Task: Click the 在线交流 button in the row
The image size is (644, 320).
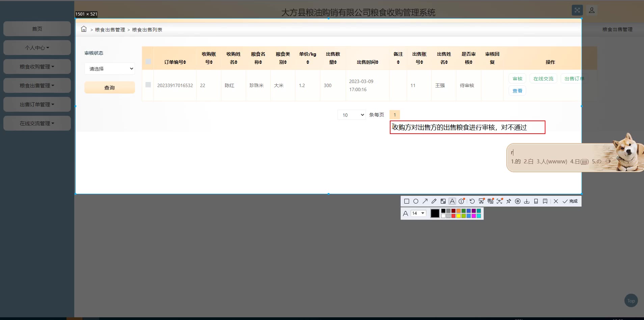Action: (x=543, y=79)
